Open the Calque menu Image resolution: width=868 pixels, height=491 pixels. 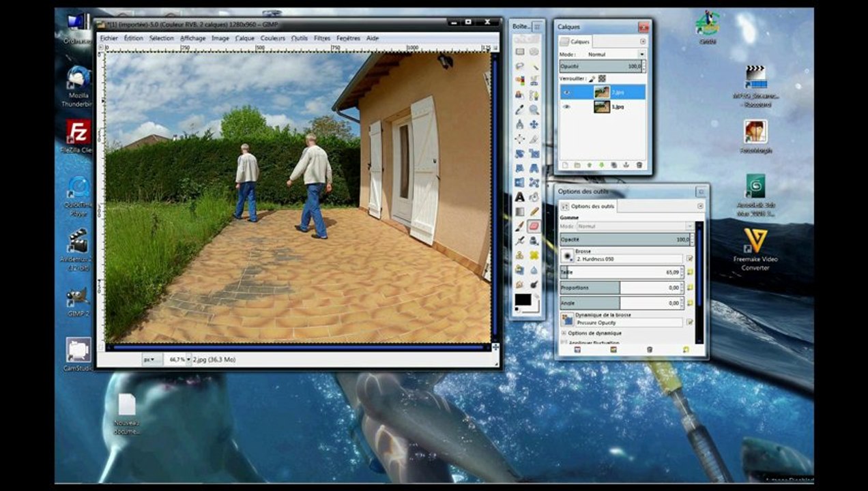244,38
